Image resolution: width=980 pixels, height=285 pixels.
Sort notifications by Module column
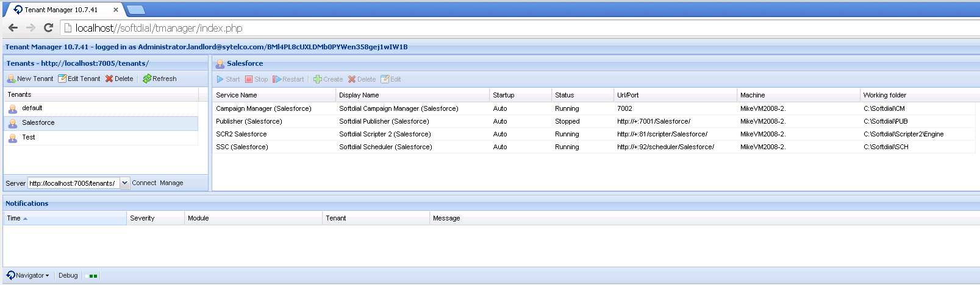click(x=253, y=218)
